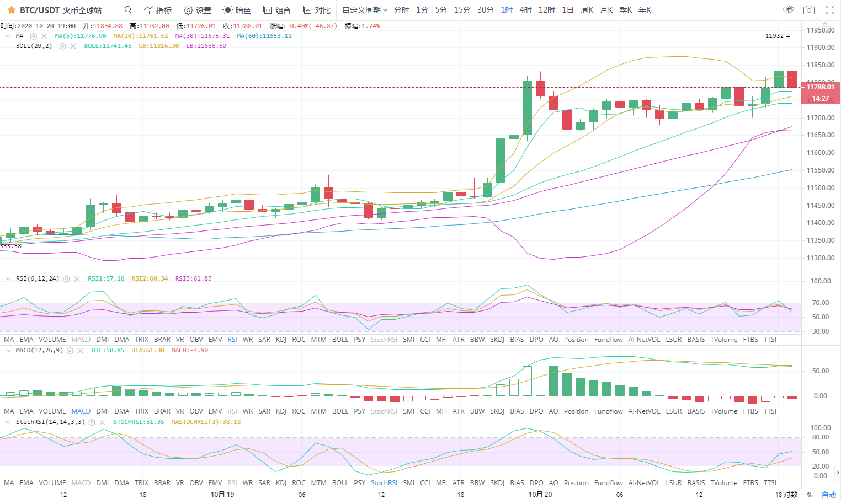841x504 pixels.
Task: Open the 对比 compare tool
Action: 317,10
